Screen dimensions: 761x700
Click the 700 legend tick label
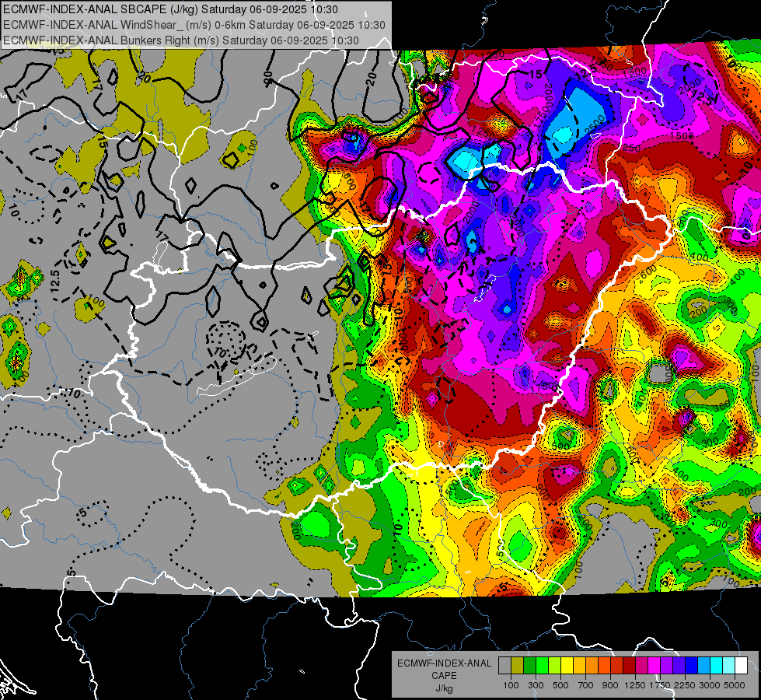click(x=586, y=685)
